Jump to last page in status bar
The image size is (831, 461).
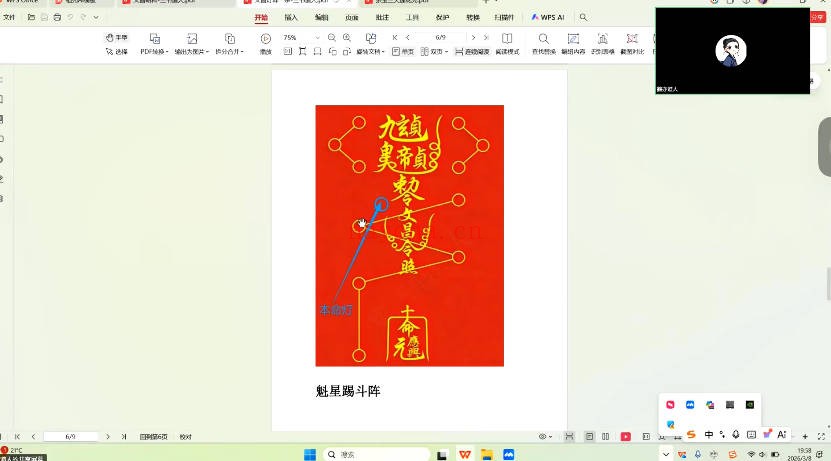[124, 437]
